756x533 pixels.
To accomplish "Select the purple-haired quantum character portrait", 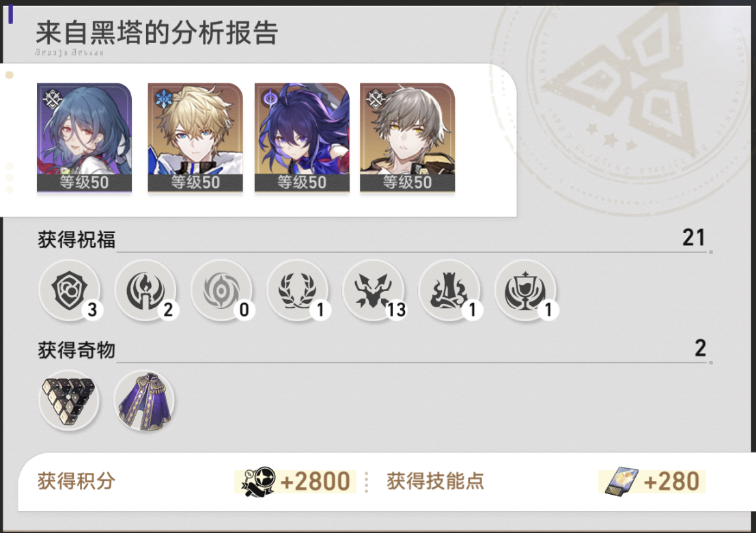I will [x=302, y=138].
